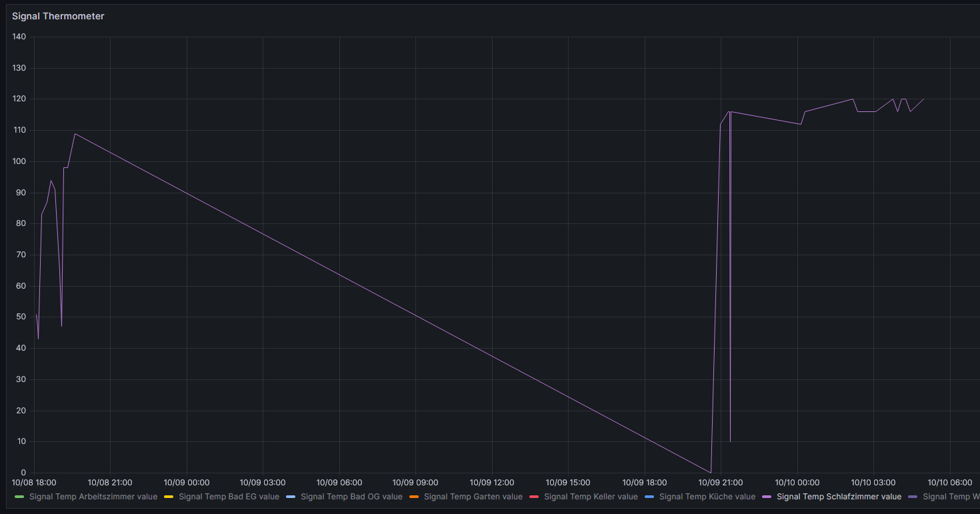Click the x-axis label 10/09 03:00
This screenshot has height=514, width=980.
click(x=263, y=482)
